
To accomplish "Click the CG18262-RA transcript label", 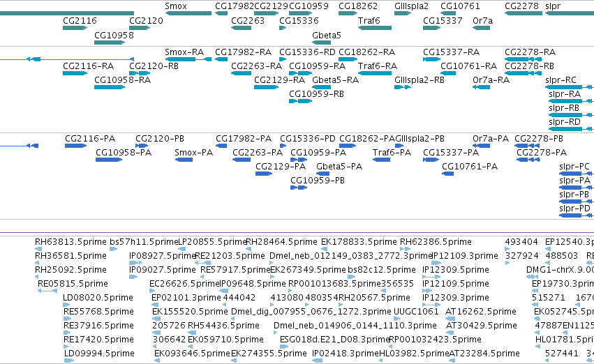I will pyautogui.click(x=366, y=52).
